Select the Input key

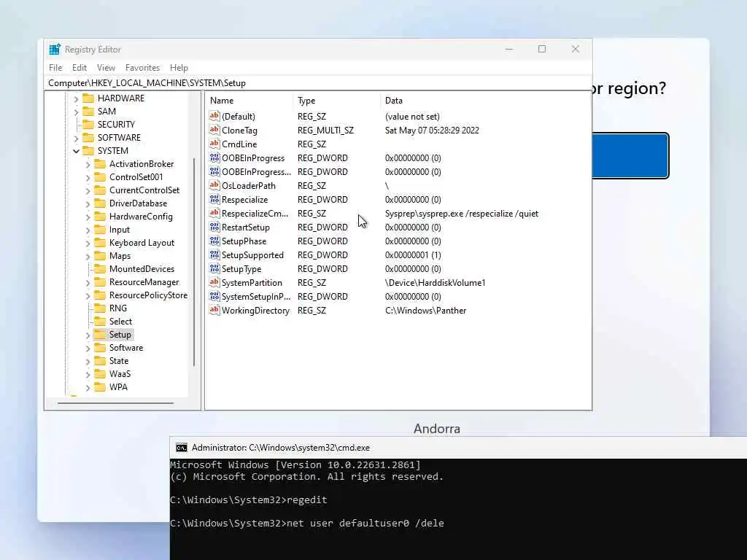[120, 230]
